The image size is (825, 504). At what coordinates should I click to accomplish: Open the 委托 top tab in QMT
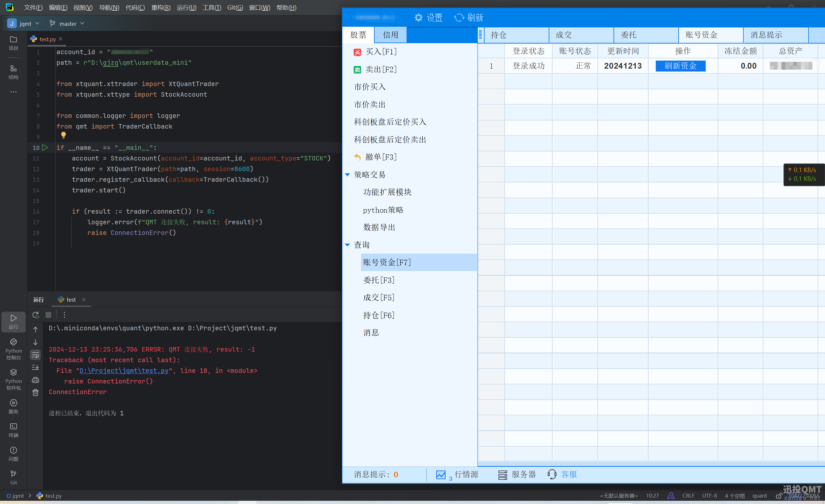(646, 35)
